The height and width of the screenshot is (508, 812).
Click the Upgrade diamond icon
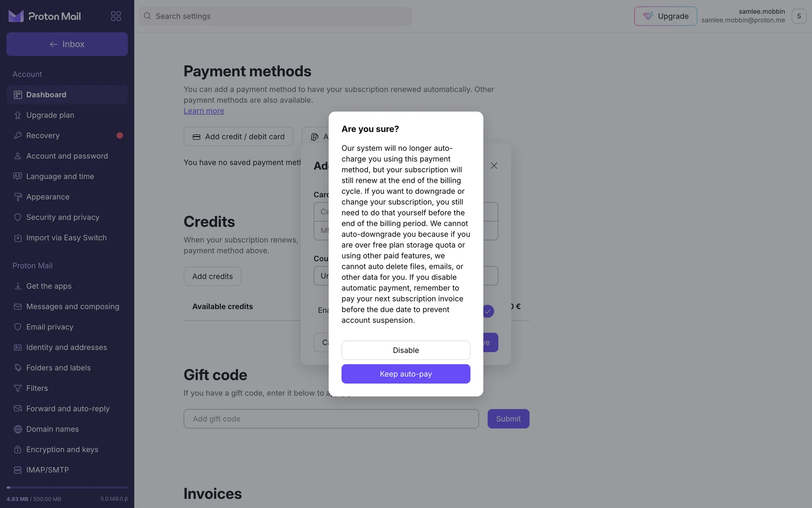648,16
